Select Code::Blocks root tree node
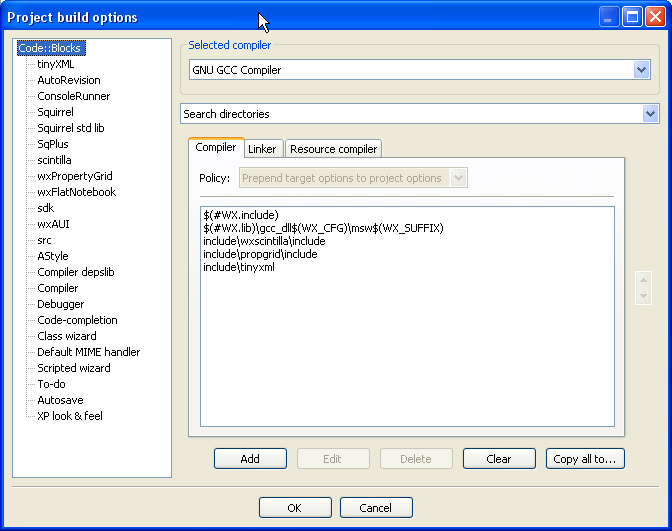This screenshot has width=672, height=531. tap(51, 48)
